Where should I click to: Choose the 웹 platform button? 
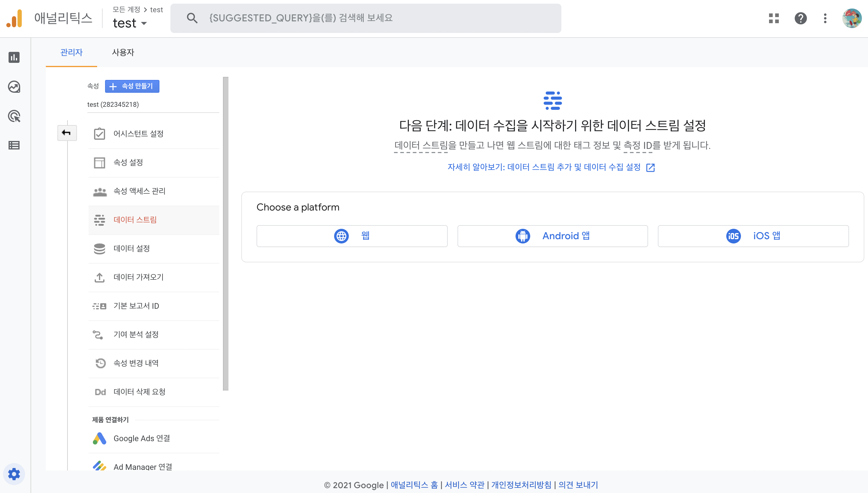[x=352, y=236]
